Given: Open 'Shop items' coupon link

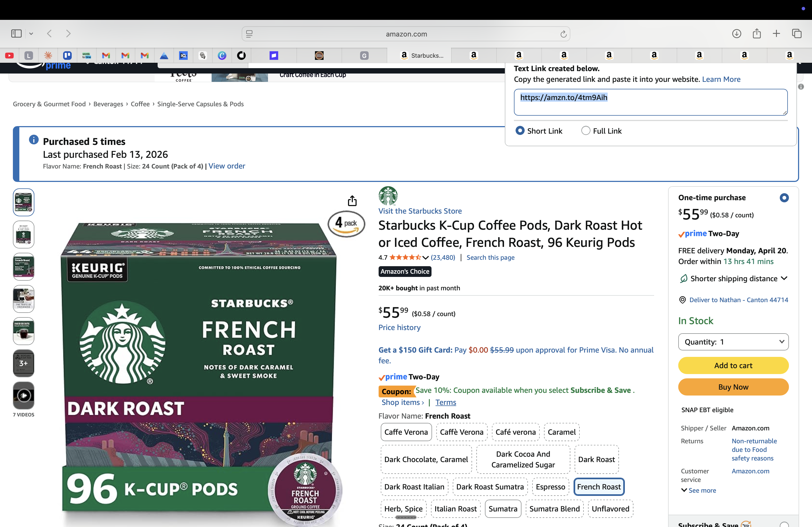Looking at the screenshot, I should click(x=403, y=402).
